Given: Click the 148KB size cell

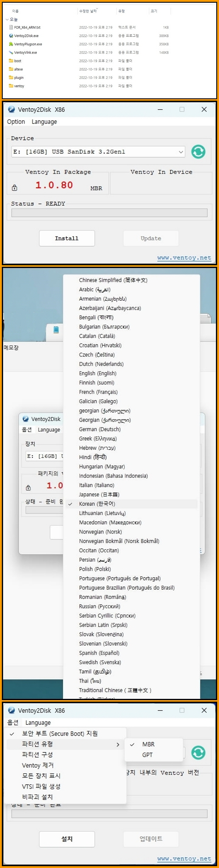Looking at the screenshot, I should pyautogui.click(x=164, y=53).
